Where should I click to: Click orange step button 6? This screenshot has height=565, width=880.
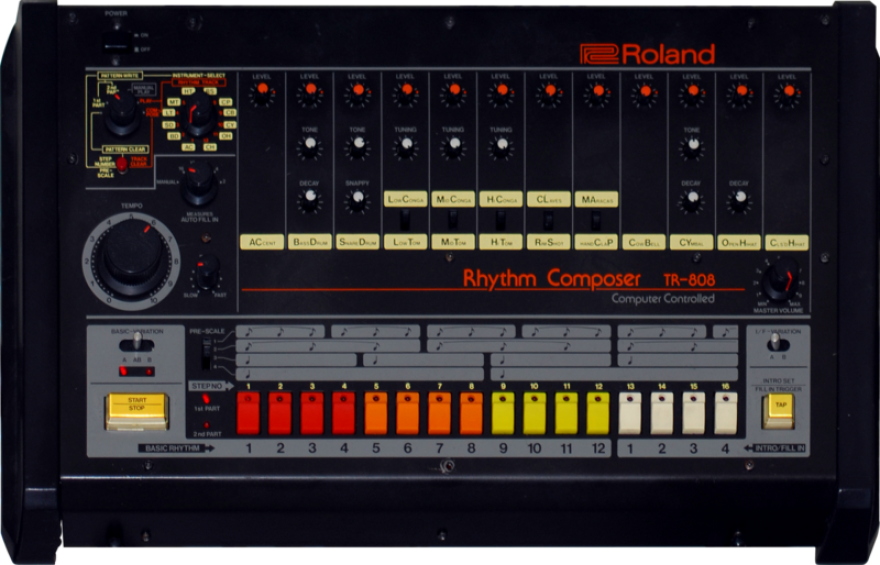pyautogui.click(x=407, y=414)
